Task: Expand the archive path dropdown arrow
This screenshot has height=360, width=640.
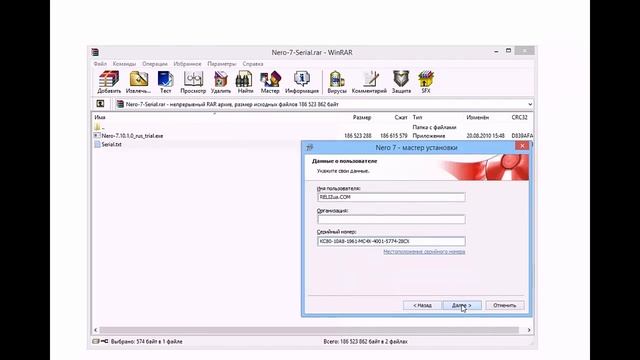Action: (x=529, y=104)
